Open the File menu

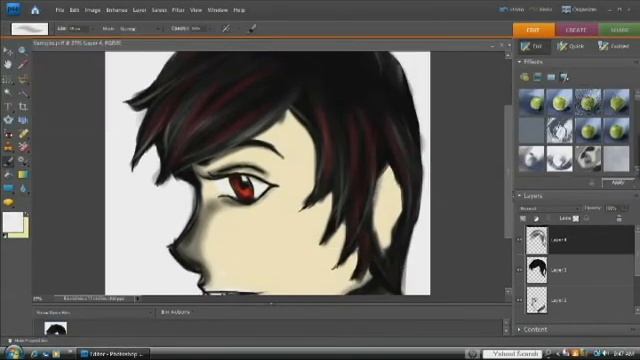(60, 10)
